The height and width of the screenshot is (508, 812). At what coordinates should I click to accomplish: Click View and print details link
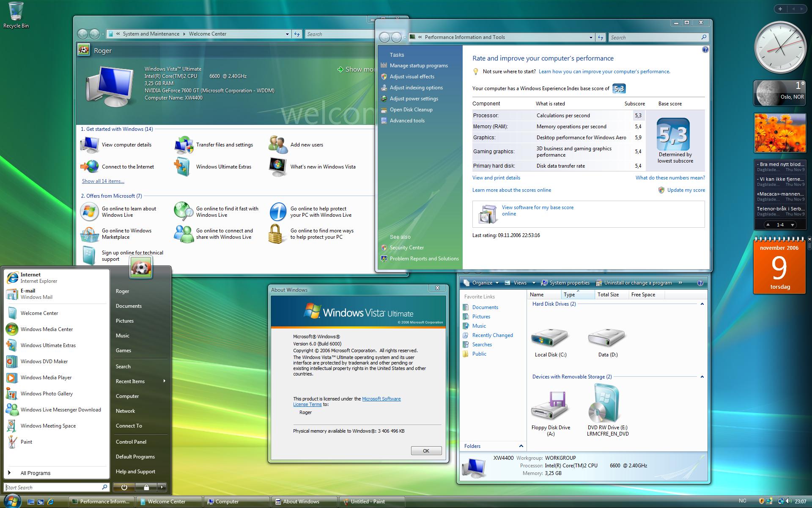click(x=496, y=178)
